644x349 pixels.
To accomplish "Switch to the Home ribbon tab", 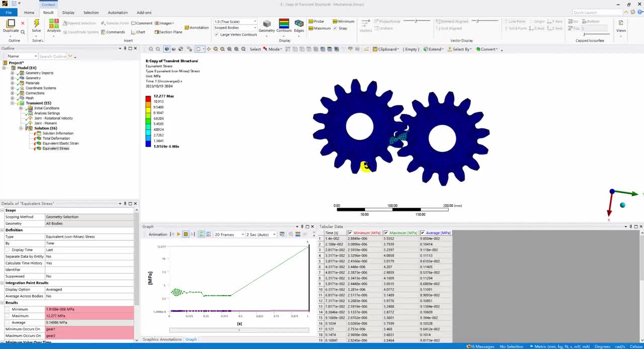I will point(29,13).
